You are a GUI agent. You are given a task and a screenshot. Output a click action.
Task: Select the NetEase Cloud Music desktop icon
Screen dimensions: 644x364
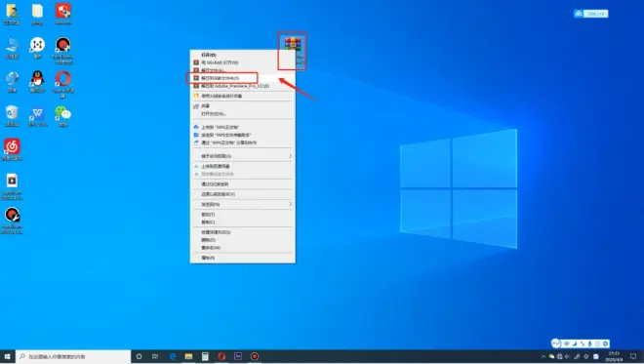[12, 149]
